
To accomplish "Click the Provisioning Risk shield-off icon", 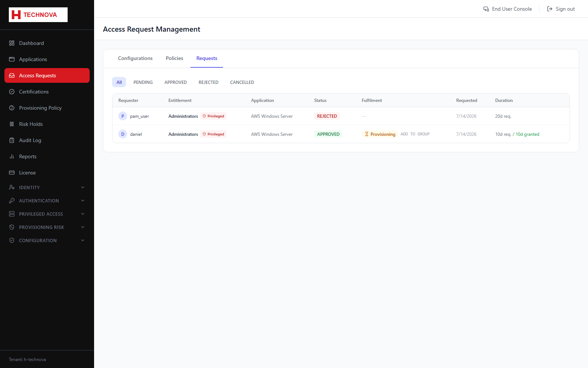I will [12, 227].
